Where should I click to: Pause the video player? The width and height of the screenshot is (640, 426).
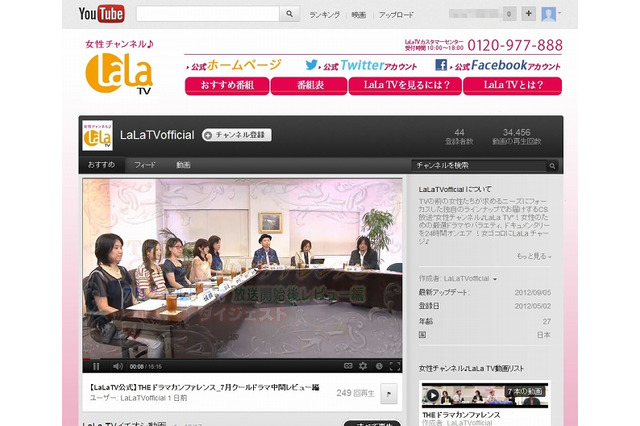tap(96, 366)
